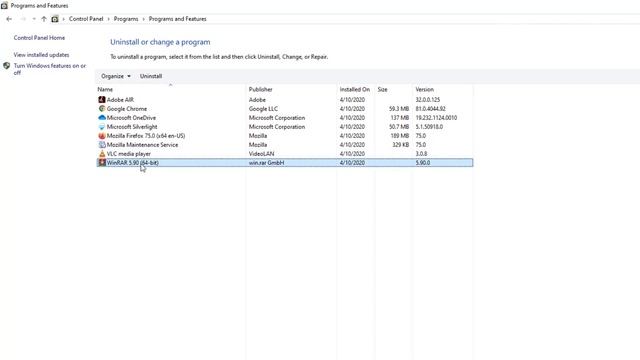Image resolution: width=640 pixels, height=360 pixels.
Task: Open View installed updates link
Action: (x=41, y=55)
